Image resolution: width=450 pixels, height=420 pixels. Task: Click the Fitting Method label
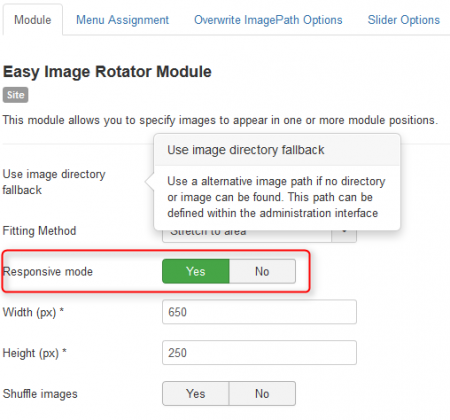[39, 231]
